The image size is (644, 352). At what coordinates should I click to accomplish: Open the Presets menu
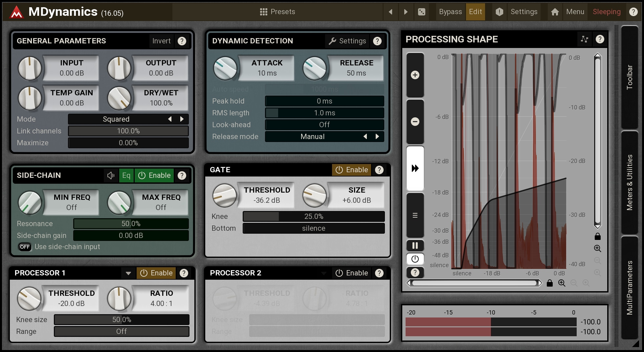click(x=278, y=12)
